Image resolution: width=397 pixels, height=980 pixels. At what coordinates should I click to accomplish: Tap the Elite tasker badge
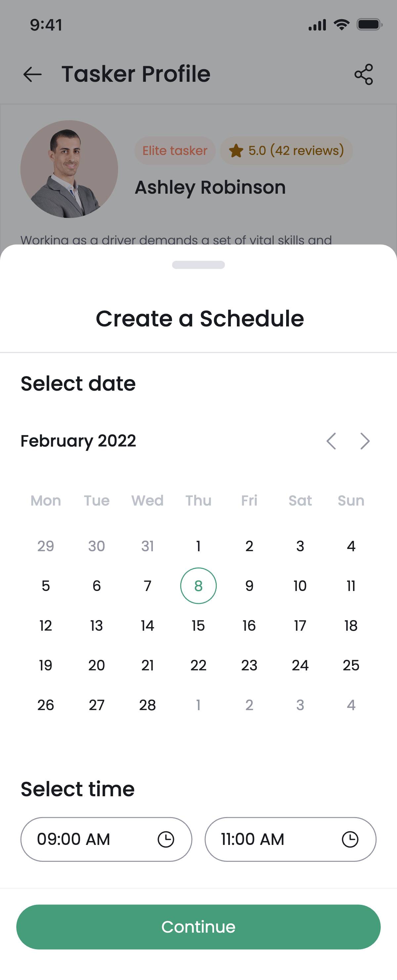175,151
